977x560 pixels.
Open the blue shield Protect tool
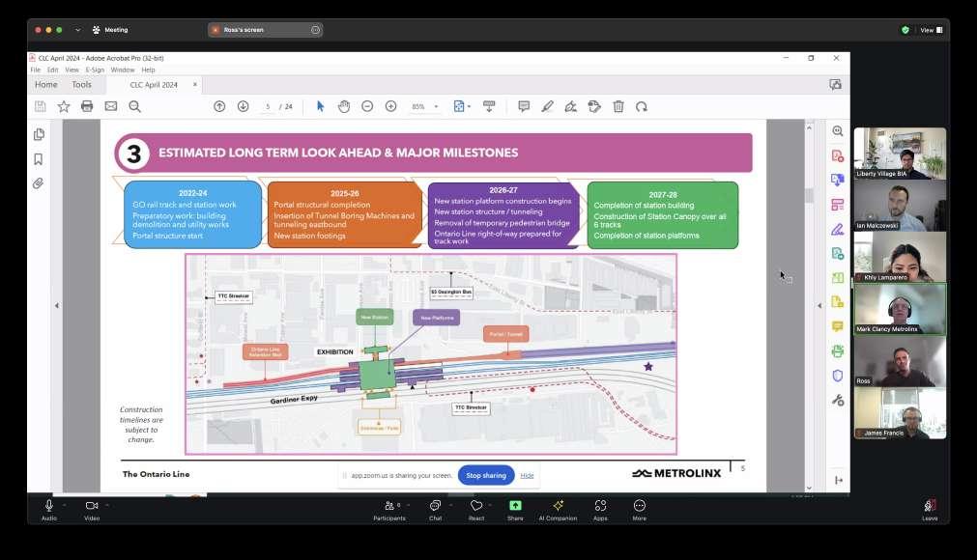pos(838,376)
